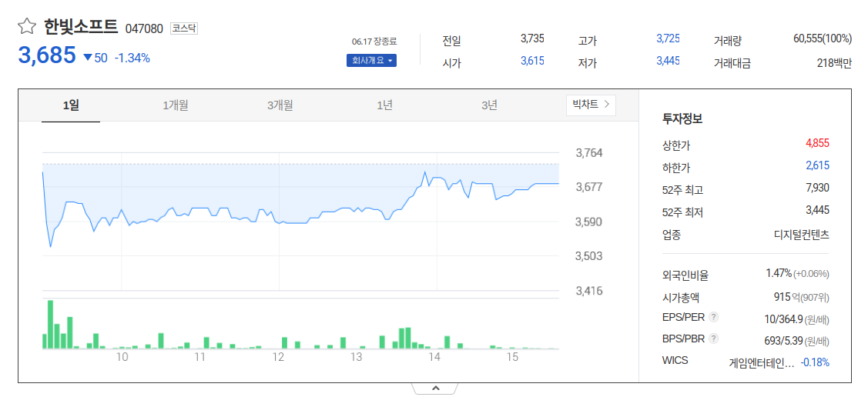Click the 52주 최고 value 7,930

pyautogui.click(x=818, y=188)
